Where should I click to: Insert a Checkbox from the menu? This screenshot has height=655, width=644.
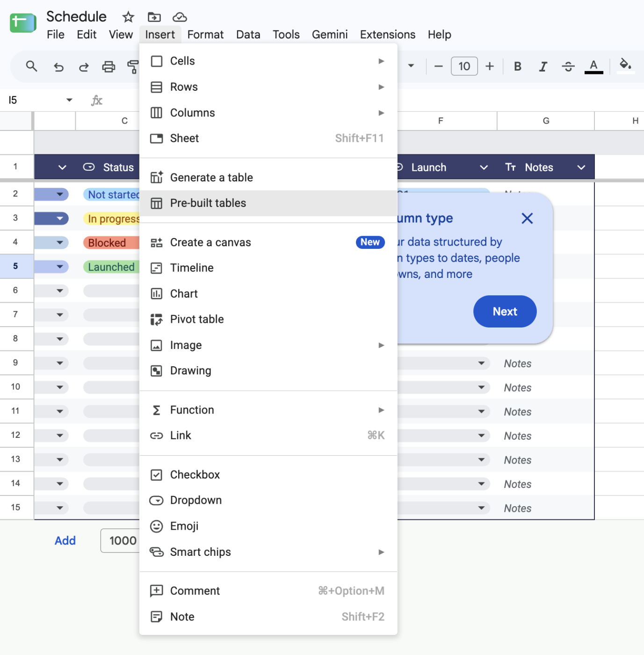tap(268, 475)
